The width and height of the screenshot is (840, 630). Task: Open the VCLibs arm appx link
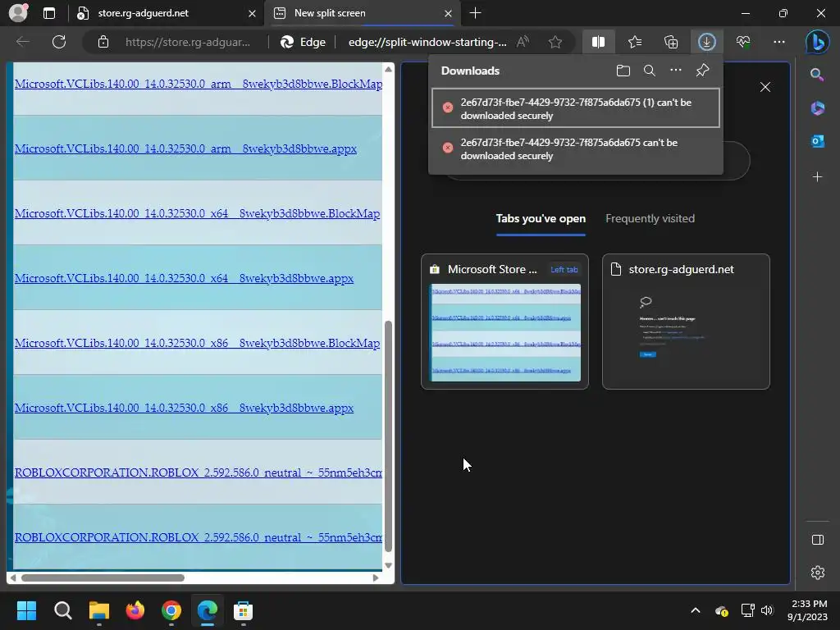[185, 149]
